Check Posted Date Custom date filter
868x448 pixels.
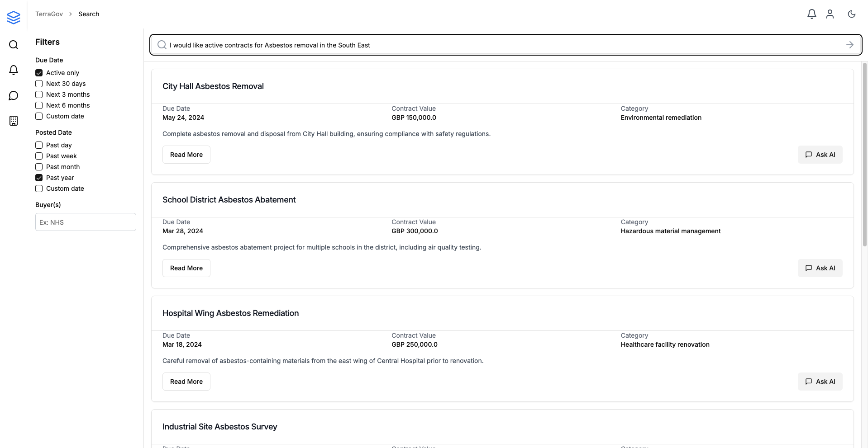(x=39, y=189)
